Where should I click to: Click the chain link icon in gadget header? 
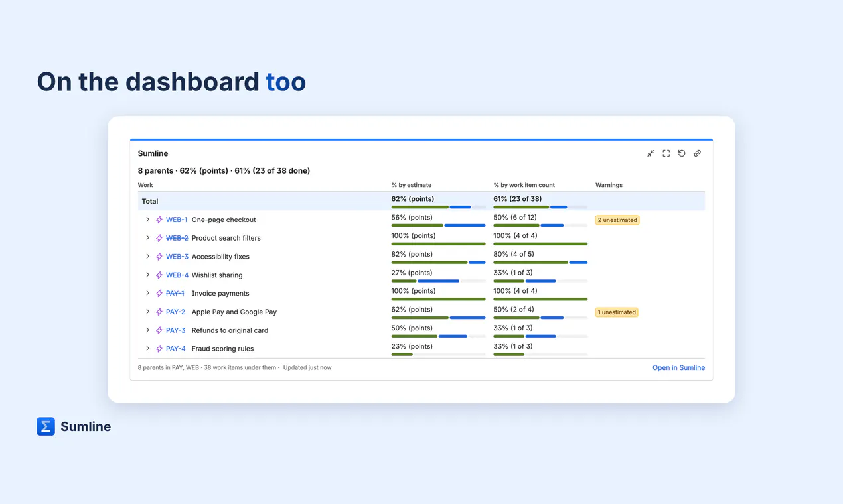click(x=697, y=153)
